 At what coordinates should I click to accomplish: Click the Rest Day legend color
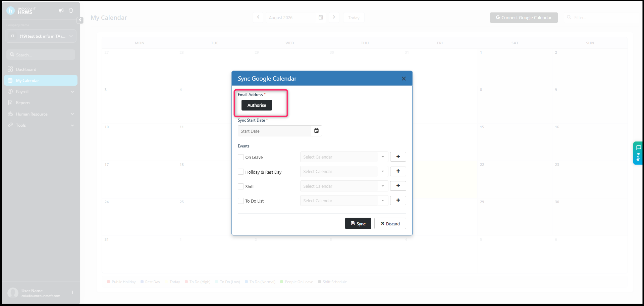click(x=142, y=282)
